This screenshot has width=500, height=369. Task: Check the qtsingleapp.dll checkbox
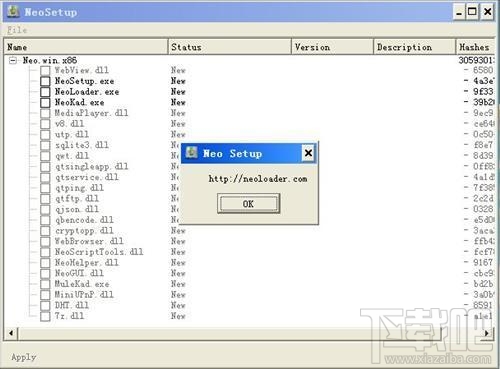pos(45,166)
